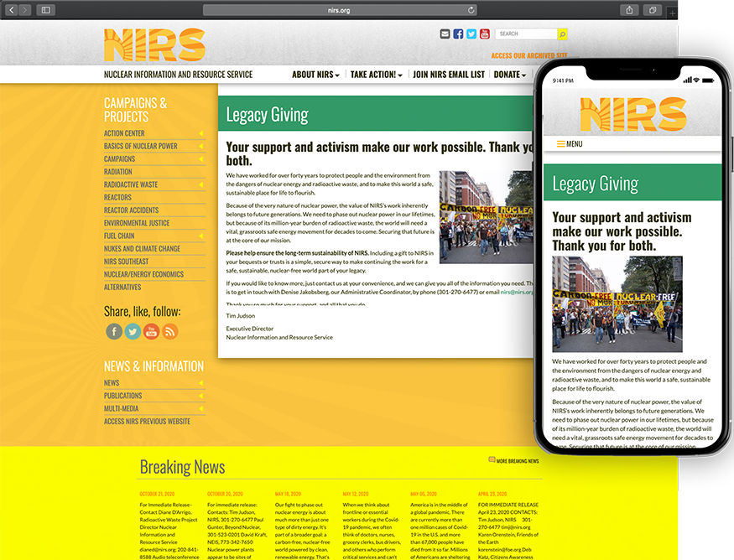Expand the FUEL CHAIN sidebar arrow
734x560 pixels.
[200, 236]
